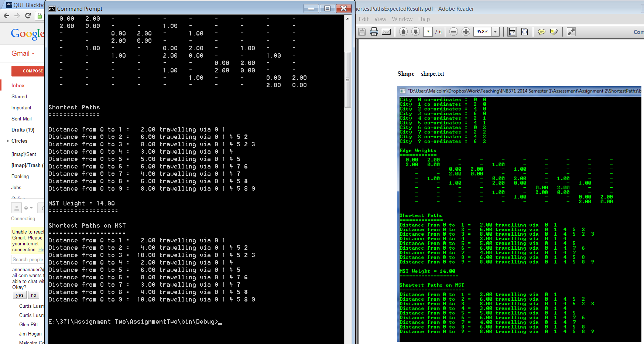The image size is (644, 344).
Task: Open the Banking label in Gmail
Action: point(20,176)
